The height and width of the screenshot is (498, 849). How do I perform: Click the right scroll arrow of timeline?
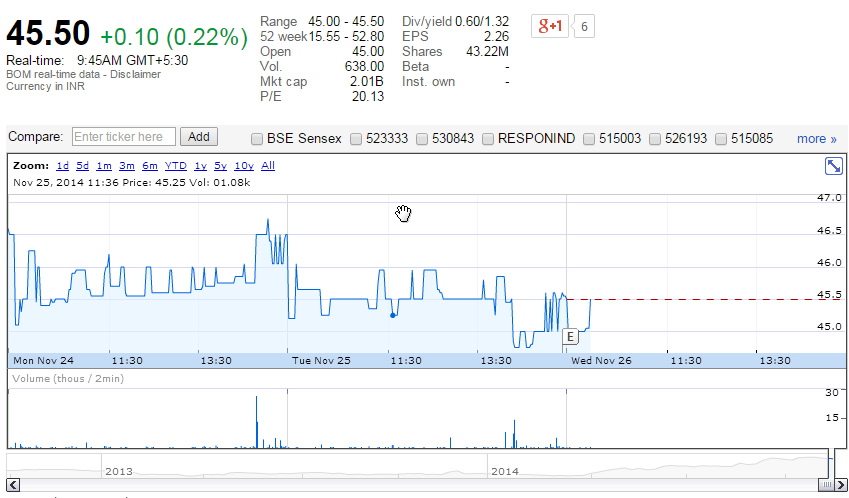point(841,484)
